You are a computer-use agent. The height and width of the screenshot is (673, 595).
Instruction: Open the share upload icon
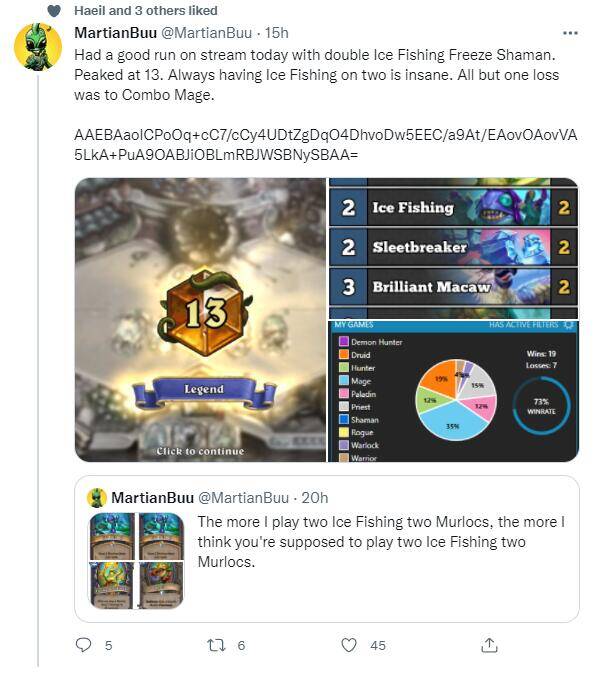[x=489, y=645]
